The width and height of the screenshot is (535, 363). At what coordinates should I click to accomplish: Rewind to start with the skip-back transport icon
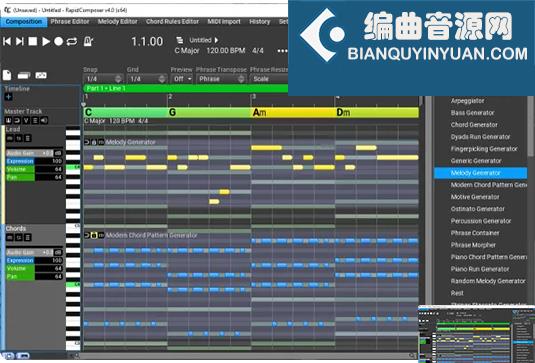[6, 41]
